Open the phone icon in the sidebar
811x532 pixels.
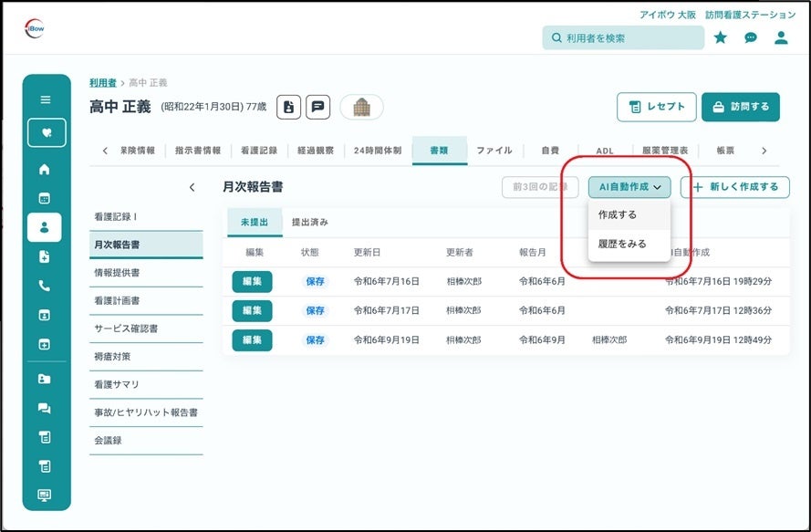(45, 286)
